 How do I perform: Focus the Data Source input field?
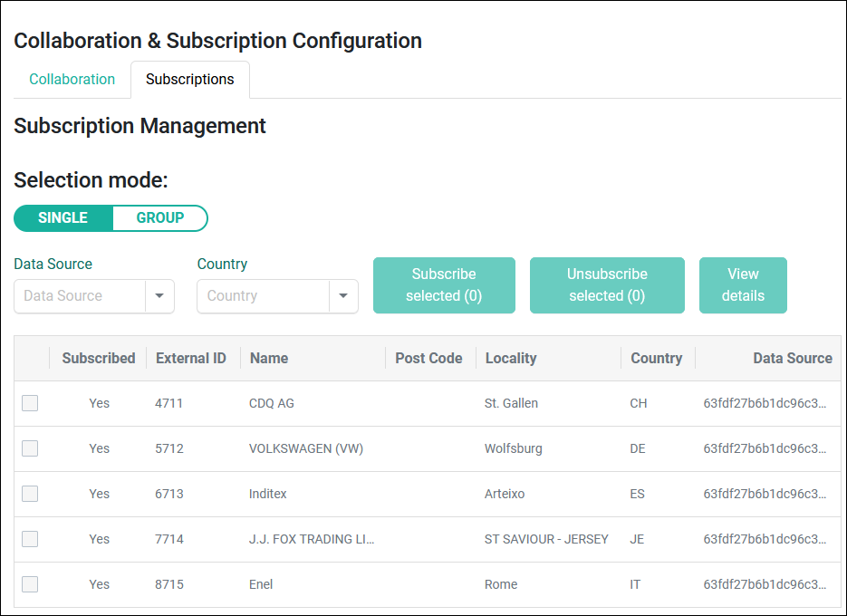80,295
